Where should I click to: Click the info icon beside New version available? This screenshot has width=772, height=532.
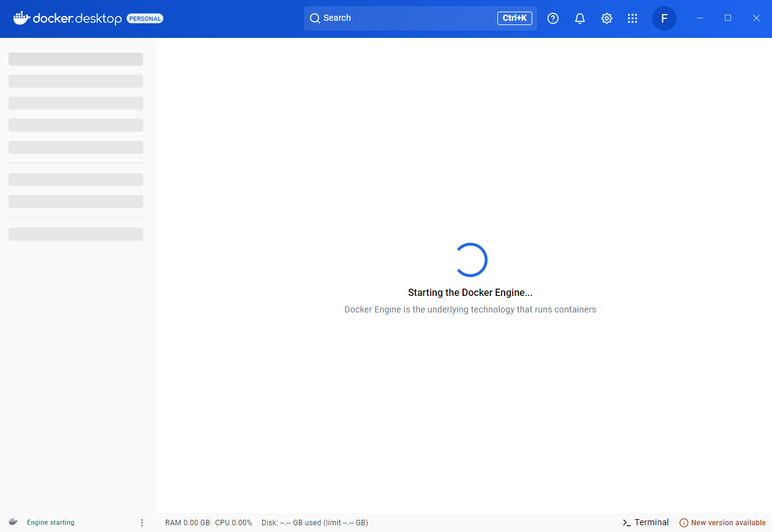683,523
